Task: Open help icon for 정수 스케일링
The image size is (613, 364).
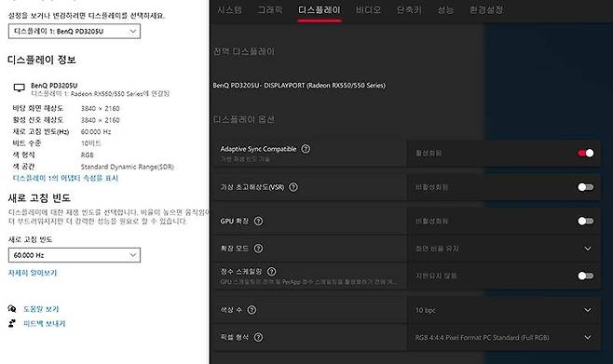Action: [271, 272]
